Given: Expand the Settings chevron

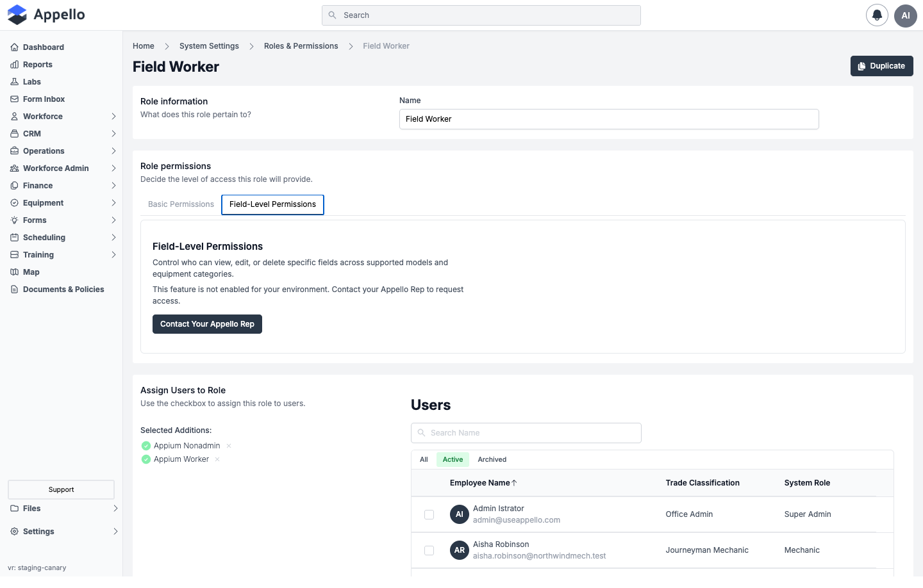Looking at the screenshot, I should (115, 532).
